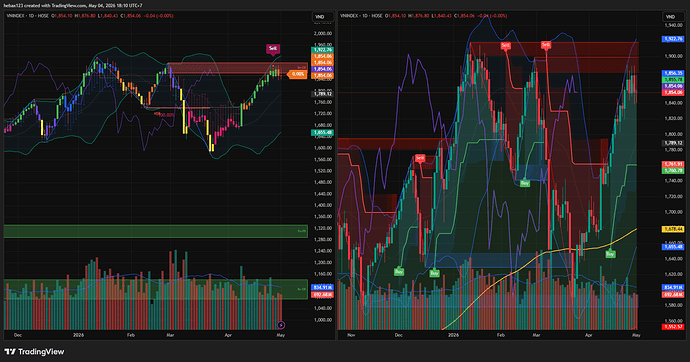Click the gray 1,789.12 label on left chart
This screenshot has height=362, width=690.
(323, 94)
